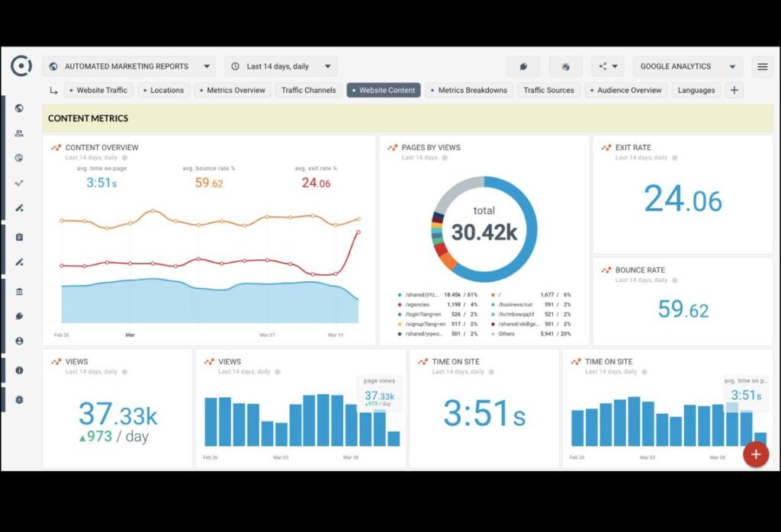The image size is (781, 532).
Task: Select the Metrics Breakdowns tab
Action: point(468,90)
